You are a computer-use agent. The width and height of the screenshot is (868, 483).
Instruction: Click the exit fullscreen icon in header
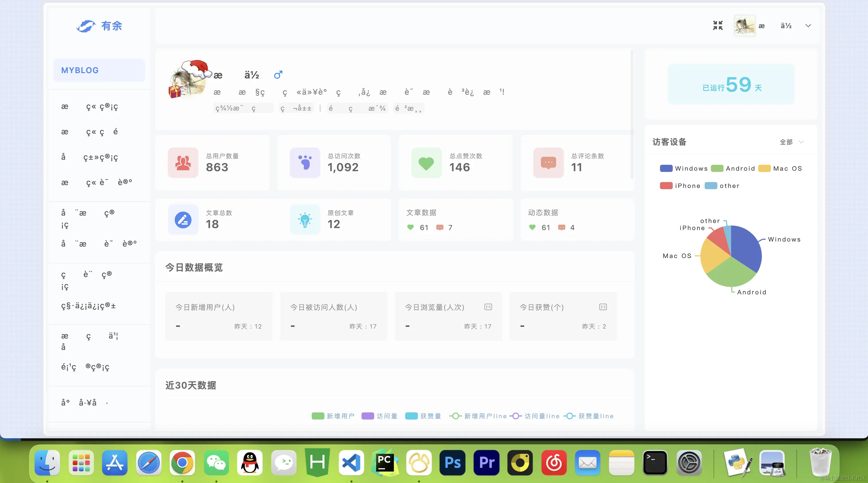tap(718, 26)
